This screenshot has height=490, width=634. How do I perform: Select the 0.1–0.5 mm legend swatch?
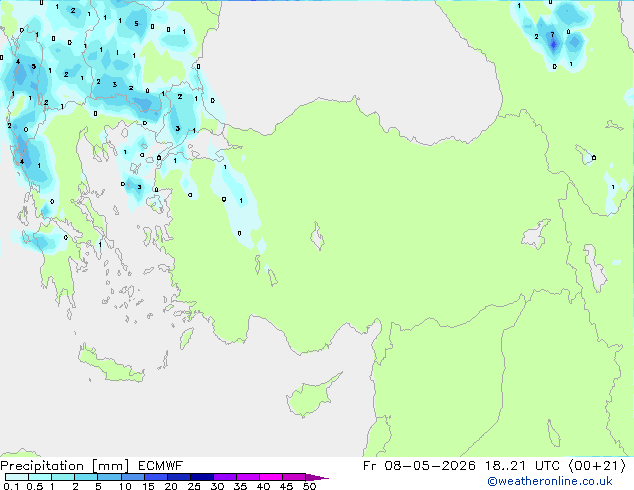pos(17,477)
